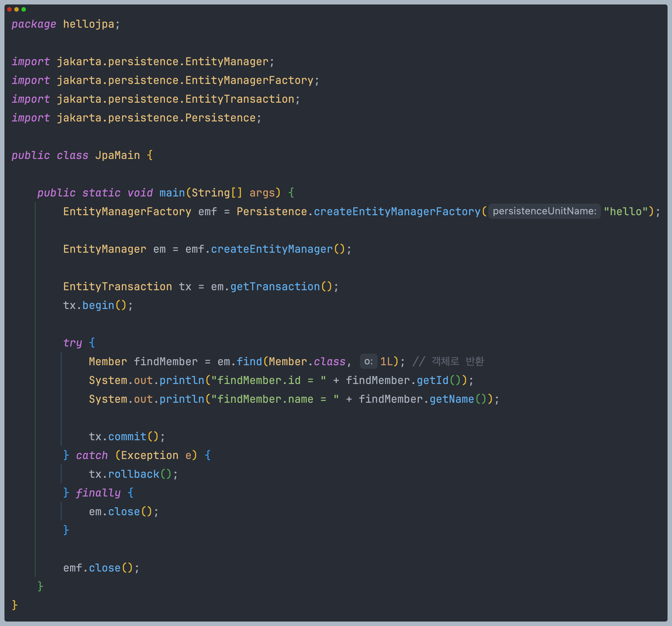Click the catch keyword
This screenshot has width=672, height=626.
tap(92, 455)
